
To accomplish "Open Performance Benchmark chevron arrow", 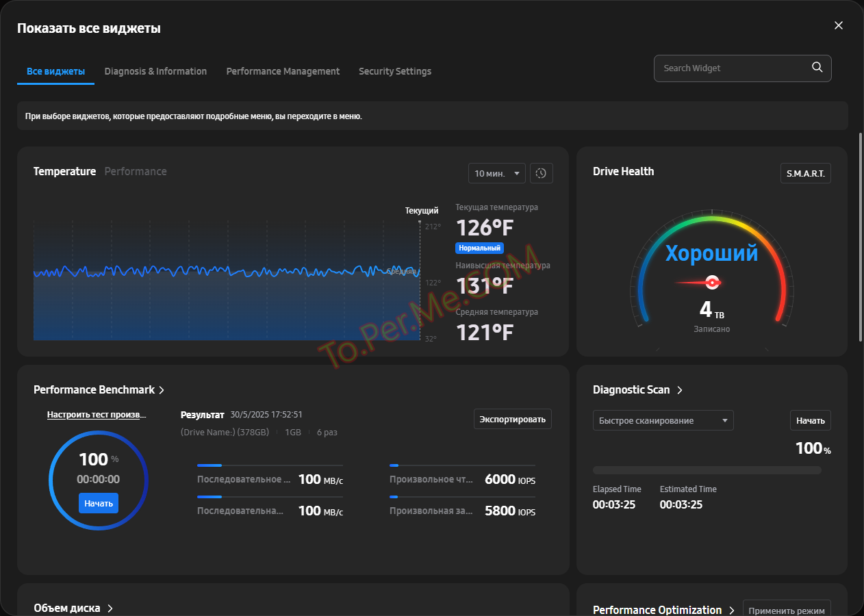I will pyautogui.click(x=162, y=390).
